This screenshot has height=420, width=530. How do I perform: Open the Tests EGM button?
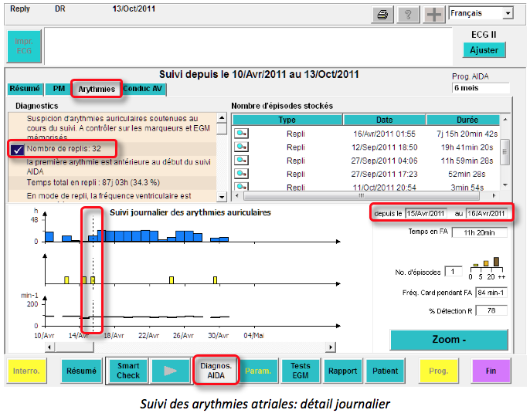click(300, 371)
